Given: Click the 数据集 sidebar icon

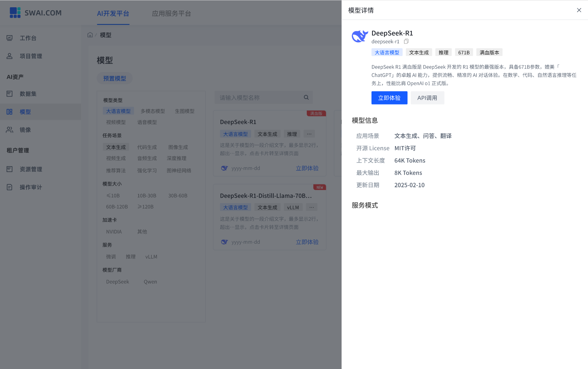Looking at the screenshot, I should [10, 94].
